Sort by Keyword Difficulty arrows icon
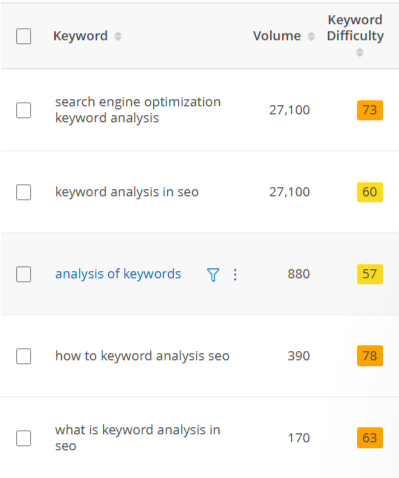This screenshot has height=478, width=399. [359, 52]
